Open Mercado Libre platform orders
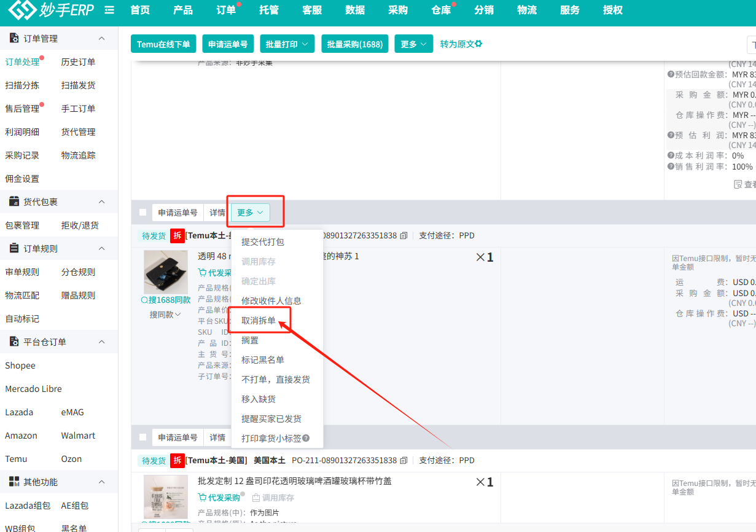This screenshot has width=756, height=532. point(33,389)
